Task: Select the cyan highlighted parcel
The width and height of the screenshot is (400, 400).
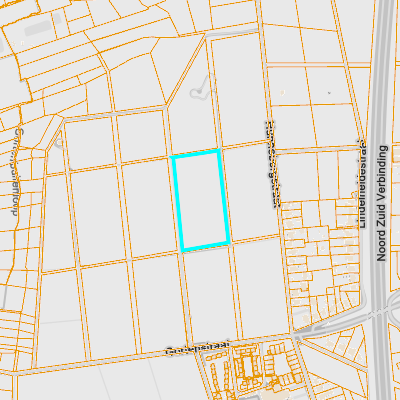Action: [x=200, y=200]
